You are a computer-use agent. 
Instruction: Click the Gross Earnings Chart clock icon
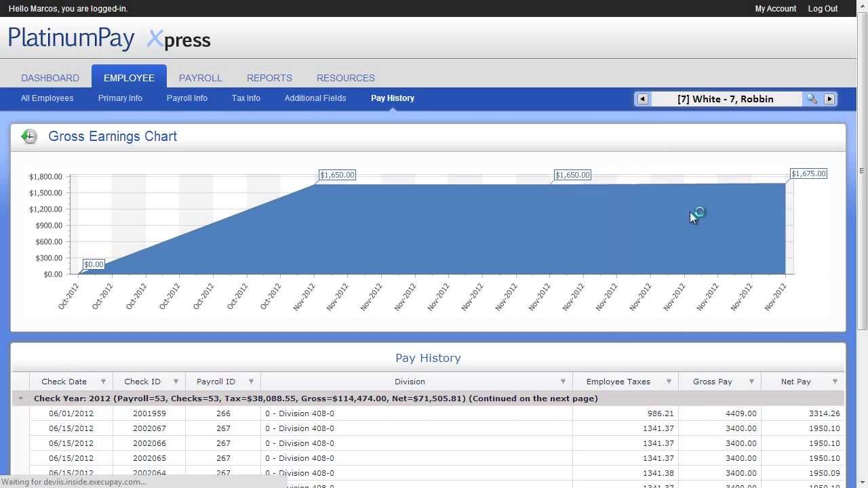[29, 136]
